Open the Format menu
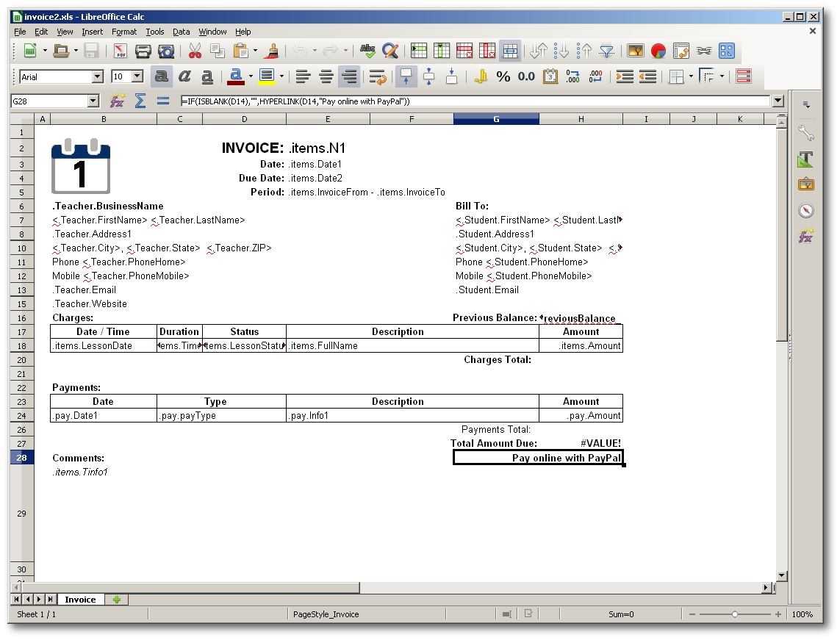The image size is (840, 640). (123, 32)
